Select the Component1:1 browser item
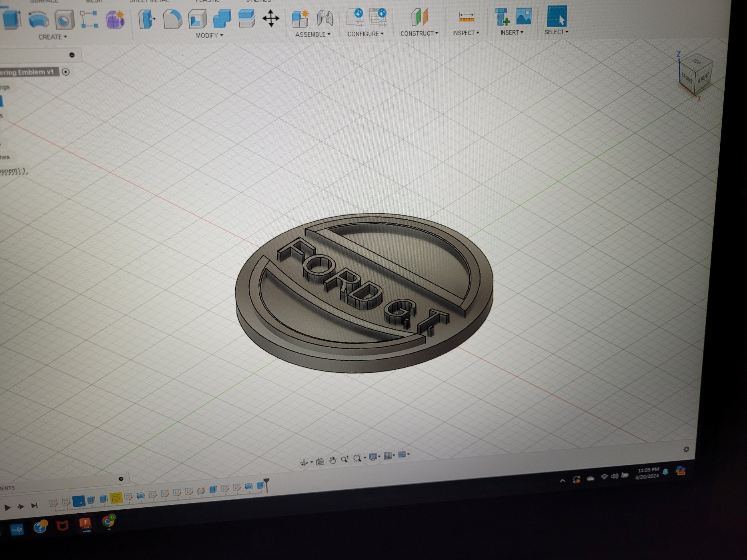 tap(13, 171)
